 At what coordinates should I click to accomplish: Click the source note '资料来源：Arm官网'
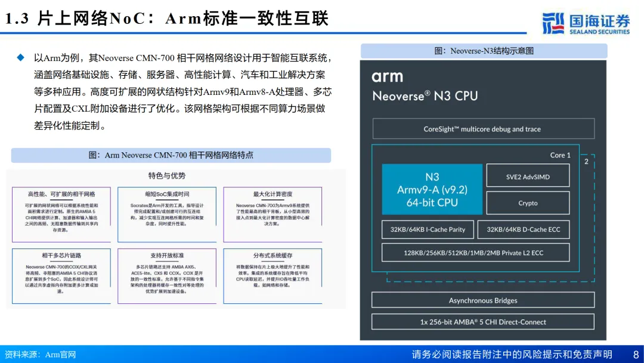[41, 355]
